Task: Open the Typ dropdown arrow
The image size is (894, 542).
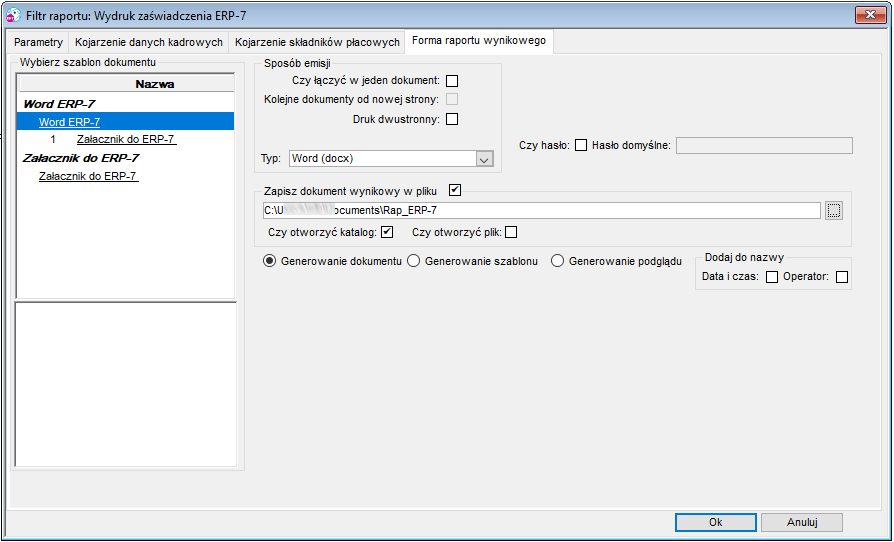Action: coord(484,158)
